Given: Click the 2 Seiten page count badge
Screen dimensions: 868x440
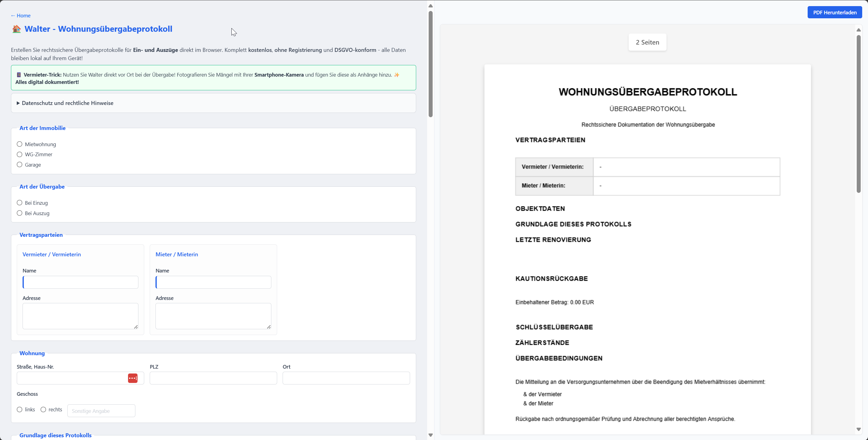Looking at the screenshot, I should click(647, 42).
